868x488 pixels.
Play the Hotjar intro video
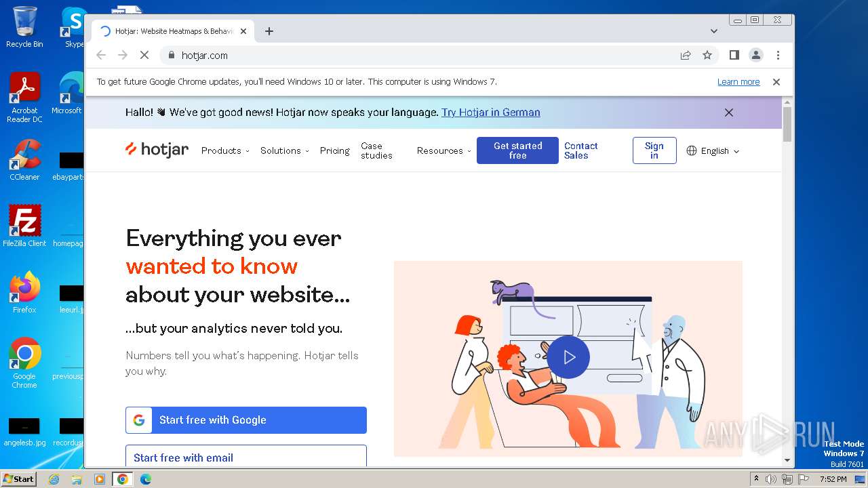[x=568, y=357]
